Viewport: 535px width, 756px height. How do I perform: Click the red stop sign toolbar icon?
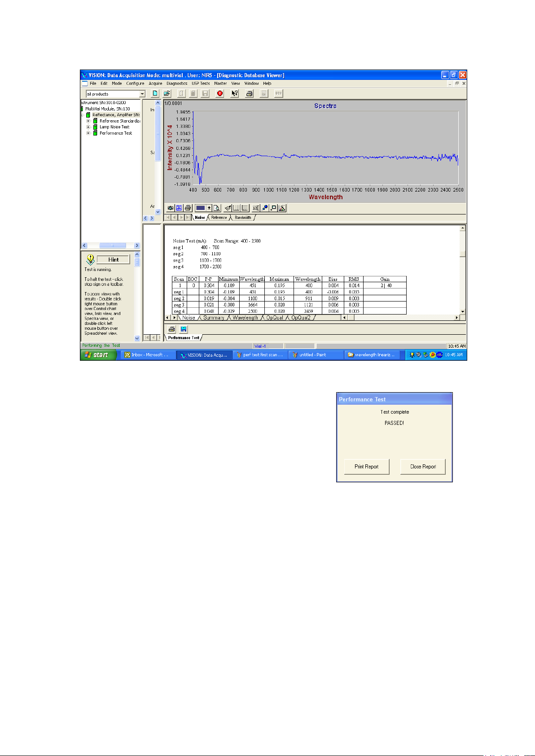220,93
